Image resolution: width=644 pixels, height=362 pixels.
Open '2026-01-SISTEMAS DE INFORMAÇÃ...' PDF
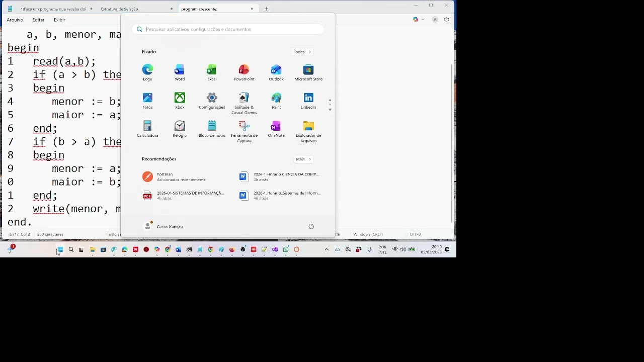183,195
